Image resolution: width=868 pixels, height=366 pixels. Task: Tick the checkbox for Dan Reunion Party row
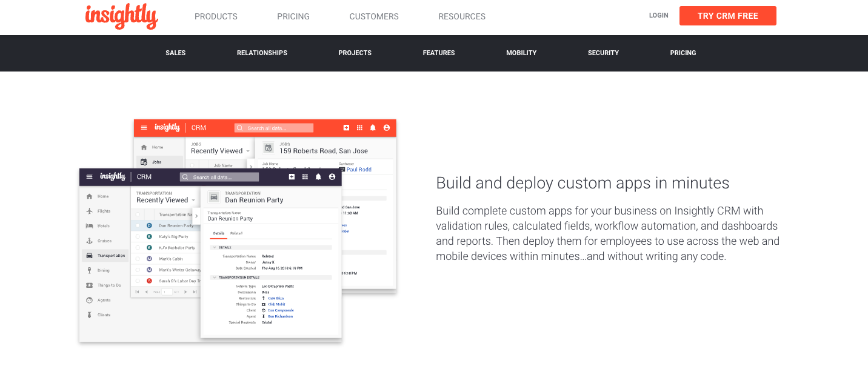[x=138, y=225]
